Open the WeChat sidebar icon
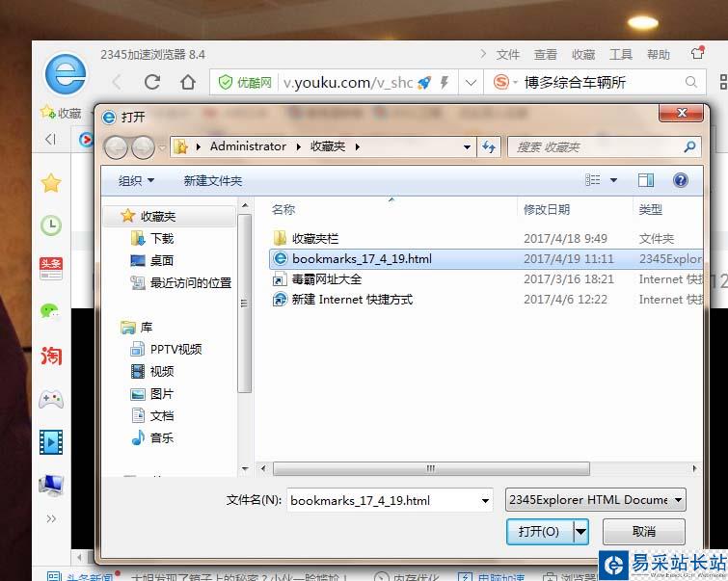The image size is (728, 581). coord(50,311)
